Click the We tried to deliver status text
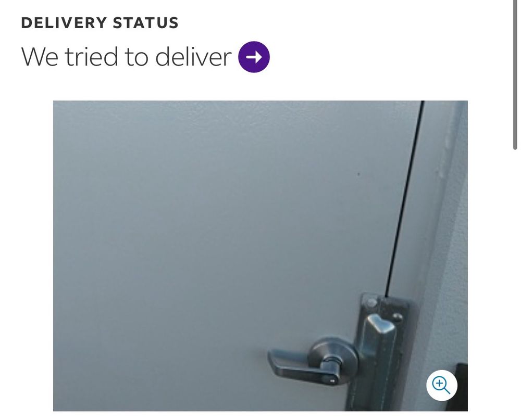 [126, 56]
